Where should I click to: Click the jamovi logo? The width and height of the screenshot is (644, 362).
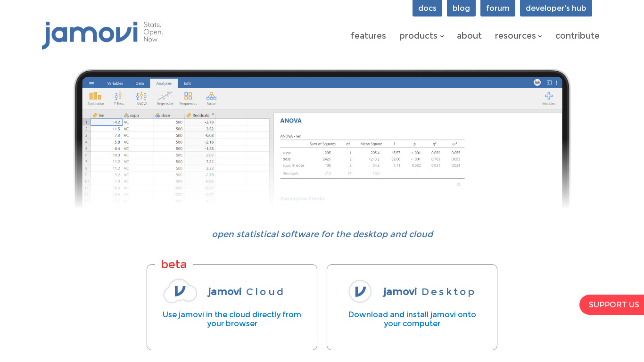(102, 35)
